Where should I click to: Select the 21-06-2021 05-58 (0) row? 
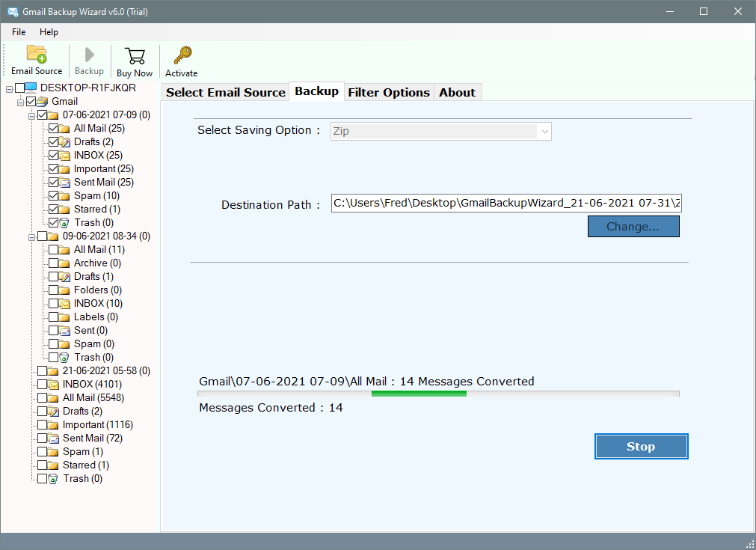[106, 370]
